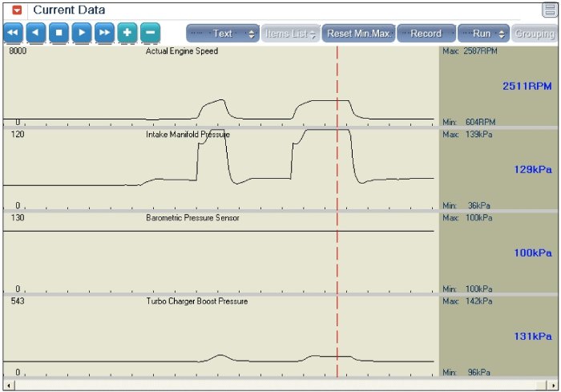Click the red dashed cursor on the engine speed graph
561x392 pixels.
coord(337,86)
